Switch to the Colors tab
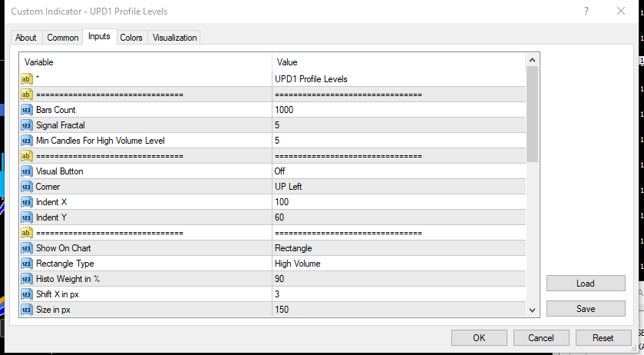The image size is (644, 355). (x=131, y=38)
